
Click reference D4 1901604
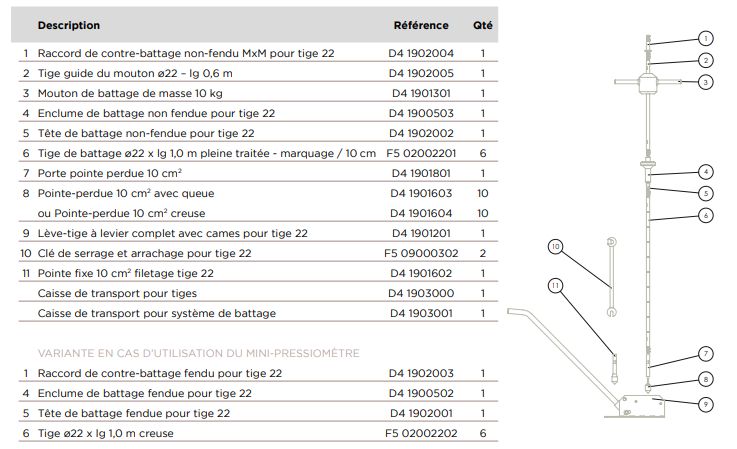click(421, 213)
